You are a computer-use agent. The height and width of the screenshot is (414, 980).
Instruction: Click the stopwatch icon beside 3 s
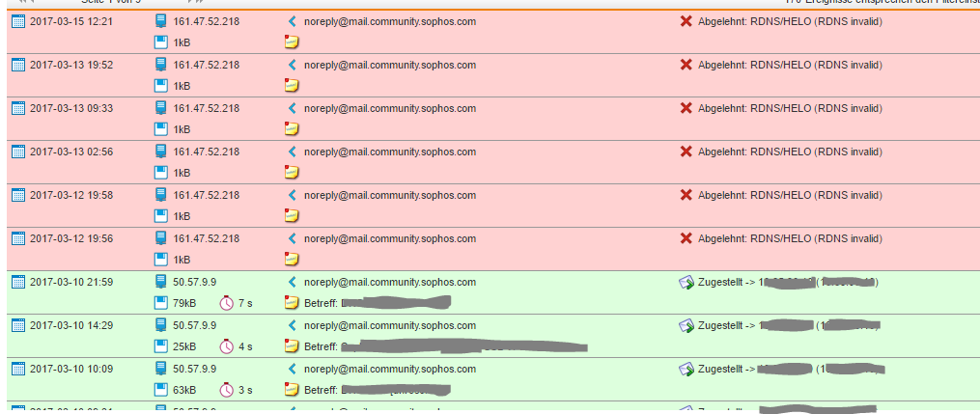(226, 390)
